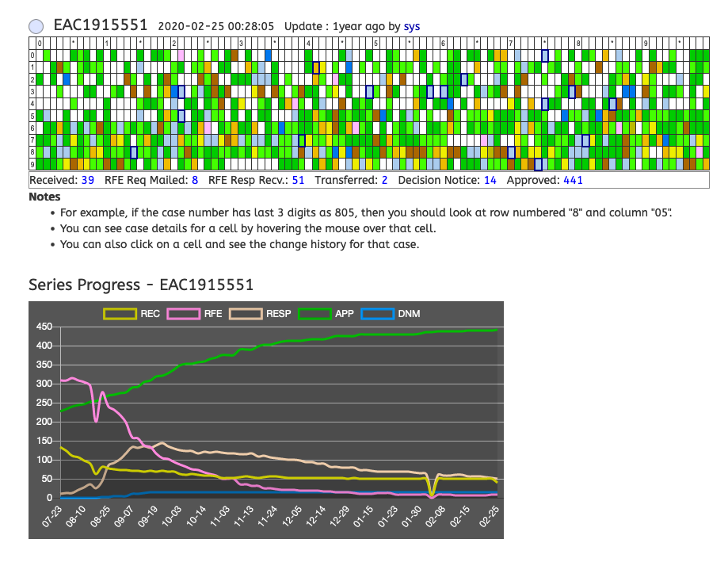Screen dimensions: 728x562
Task: Open the Decision Notice count 14
Action: pyautogui.click(x=490, y=180)
